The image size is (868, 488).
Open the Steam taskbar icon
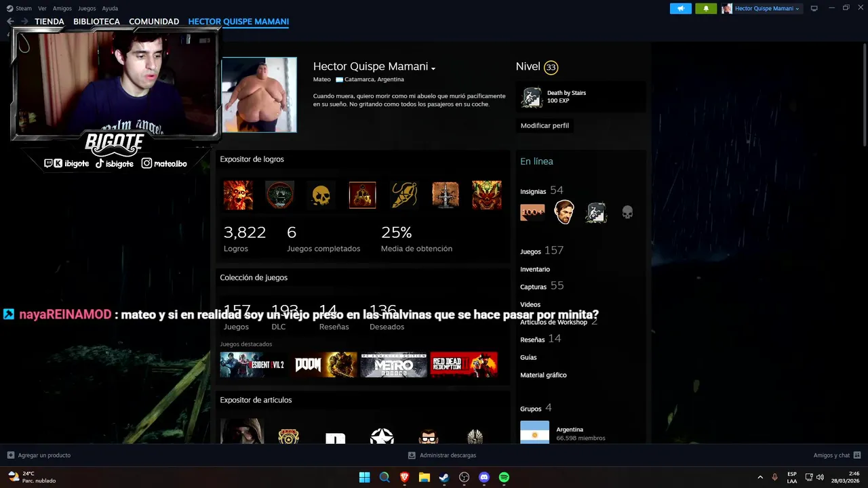[444, 477]
